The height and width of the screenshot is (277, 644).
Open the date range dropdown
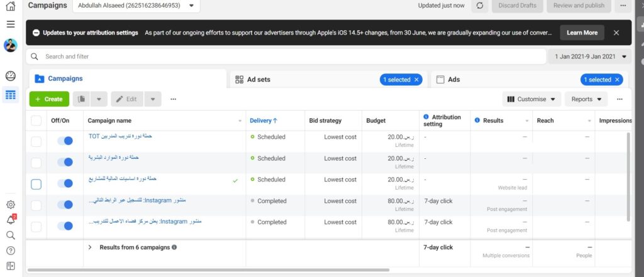pos(591,57)
